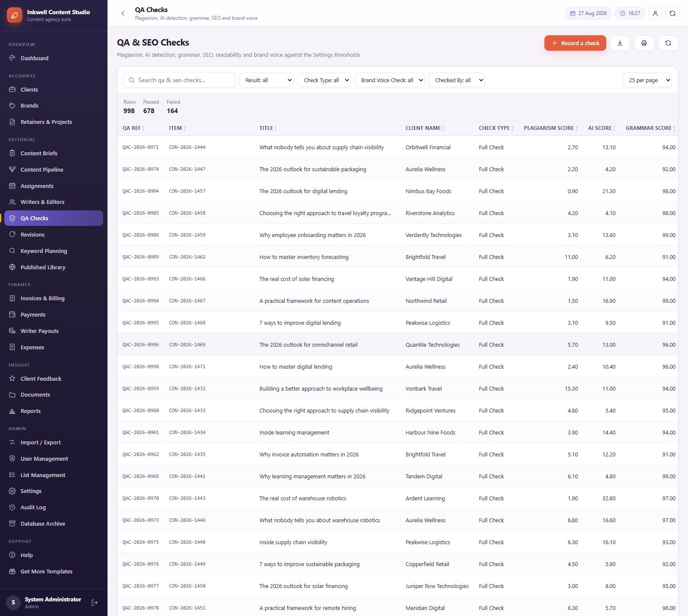Click the Content Pipeline icon
The image size is (688, 616).
(12, 169)
